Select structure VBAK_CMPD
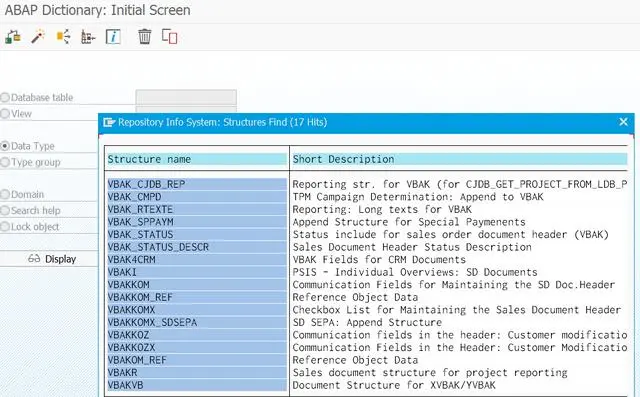 click(x=197, y=197)
